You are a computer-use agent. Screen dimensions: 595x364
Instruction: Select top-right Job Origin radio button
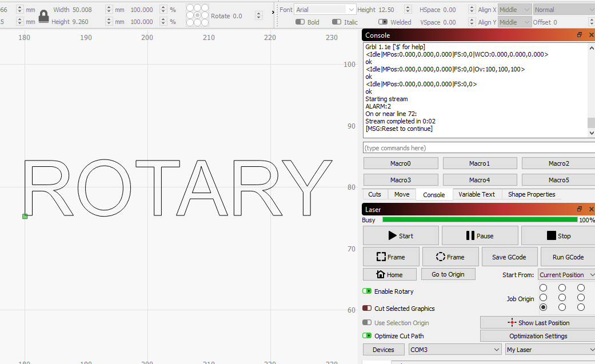581,287
